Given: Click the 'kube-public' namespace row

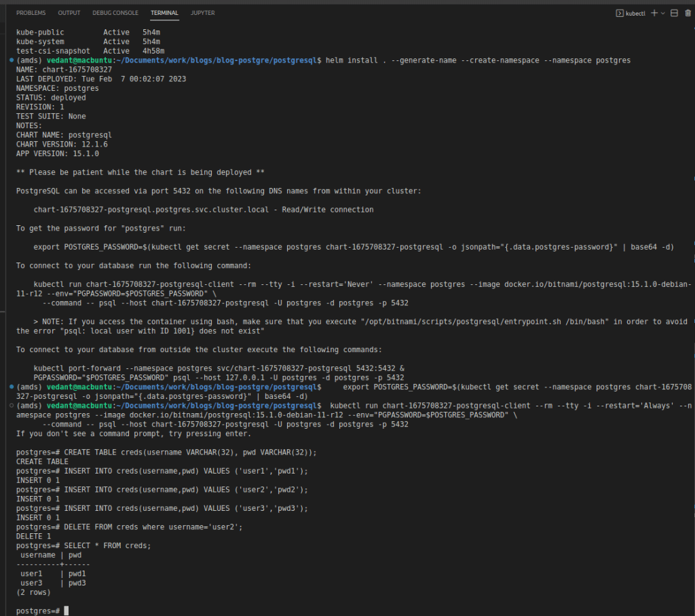Looking at the screenshot, I should click(88, 33).
